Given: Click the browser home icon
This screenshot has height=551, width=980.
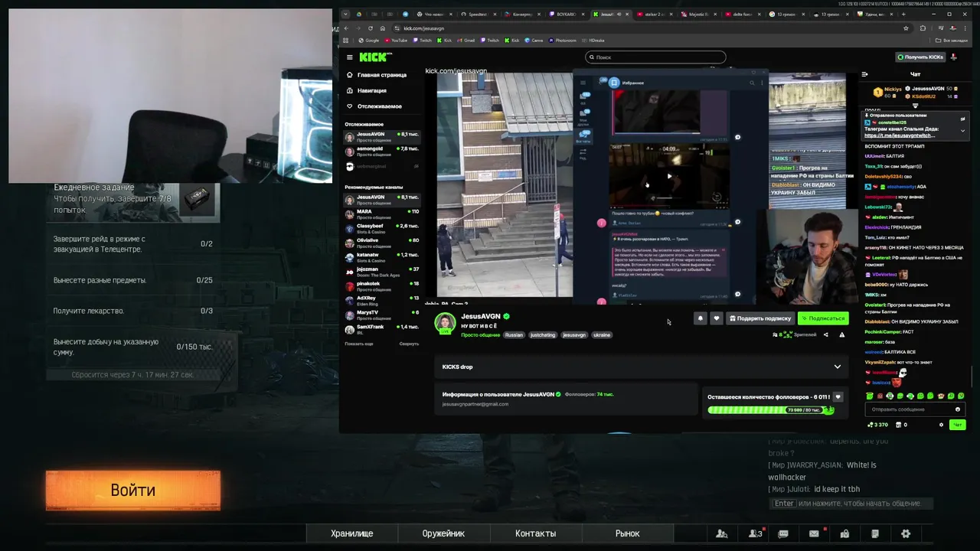Looking at the screenshot, I should (x=383, y=28).
